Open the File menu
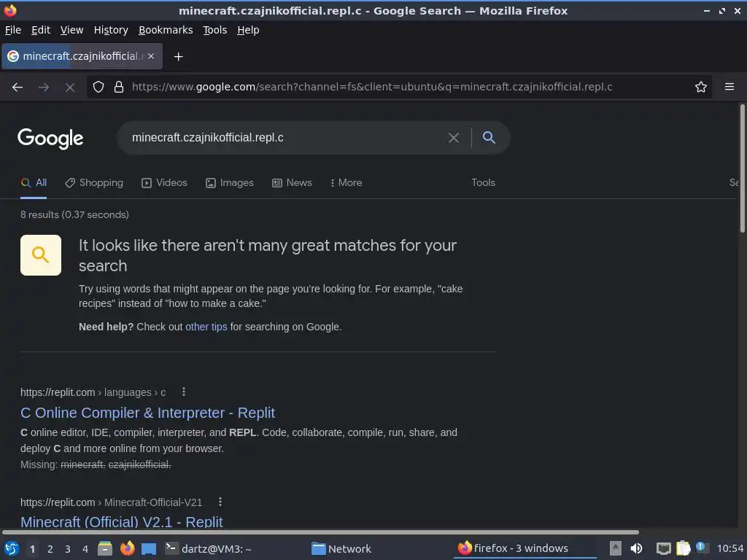 click(13, 30)
